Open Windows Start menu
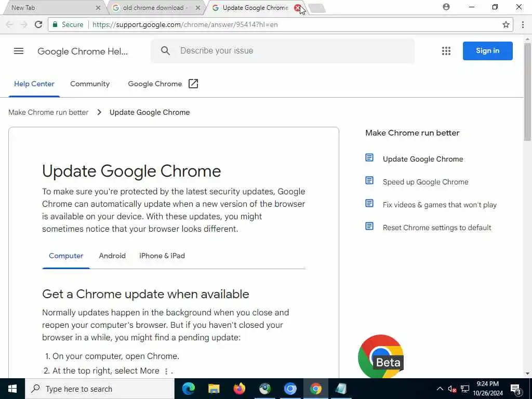 [12, 389]
